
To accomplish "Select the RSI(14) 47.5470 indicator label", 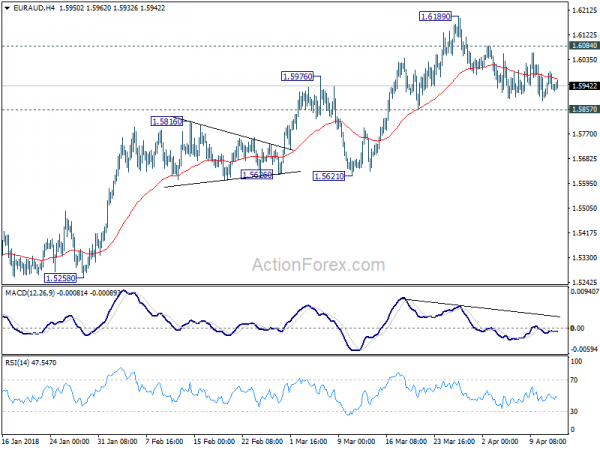I will [x=31, y=362].
